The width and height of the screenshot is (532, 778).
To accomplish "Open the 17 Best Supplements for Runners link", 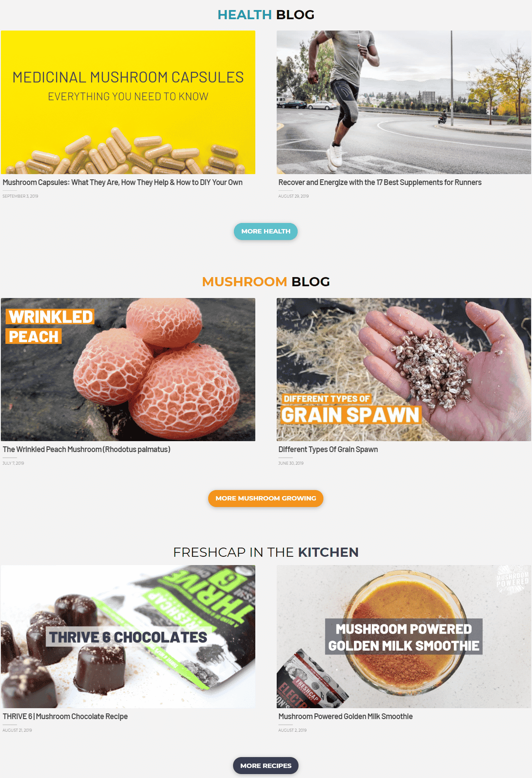I will (x=380, y=182).
